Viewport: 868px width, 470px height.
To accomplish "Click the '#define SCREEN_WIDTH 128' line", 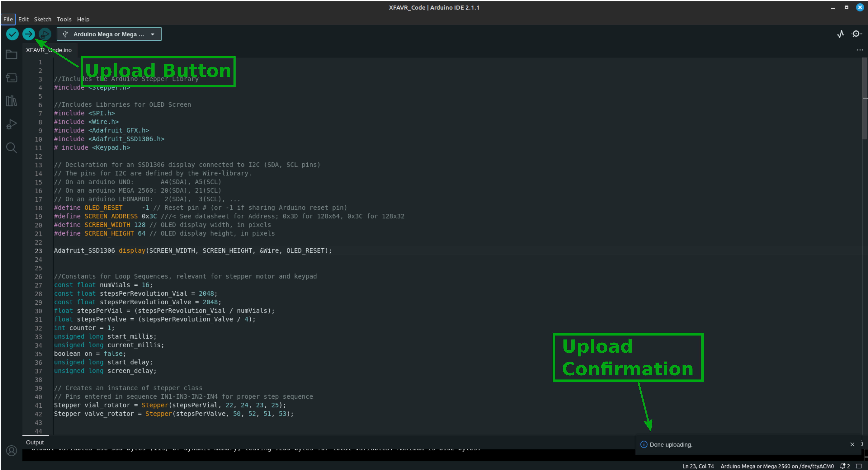I will pos(162,225).
